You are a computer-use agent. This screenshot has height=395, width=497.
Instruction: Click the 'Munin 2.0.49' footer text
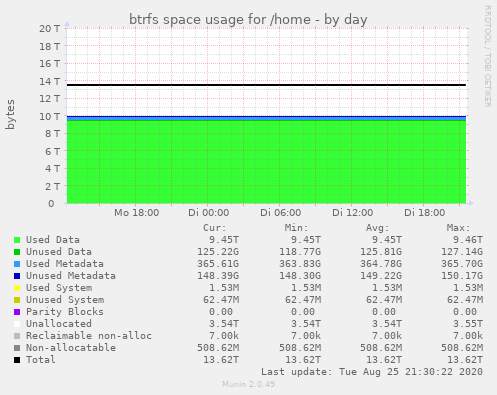[249, 384]
